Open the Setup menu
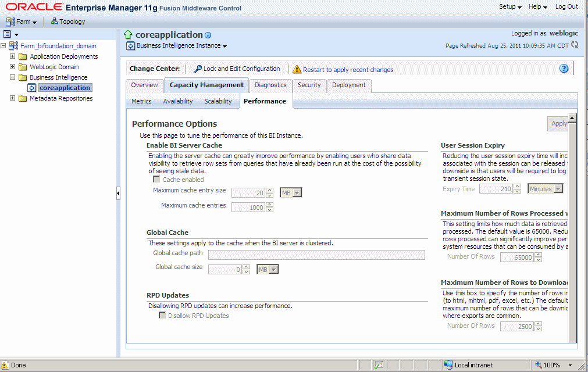 pos(510,7)
